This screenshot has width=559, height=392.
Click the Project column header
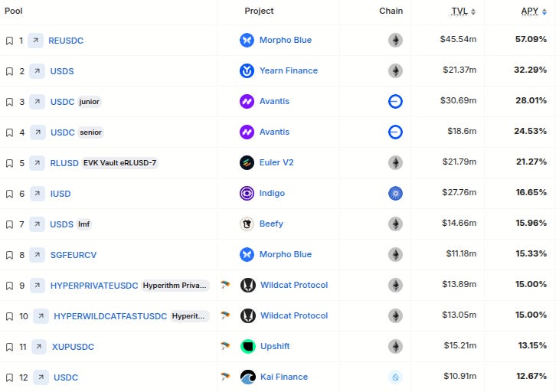click(259, 11)
